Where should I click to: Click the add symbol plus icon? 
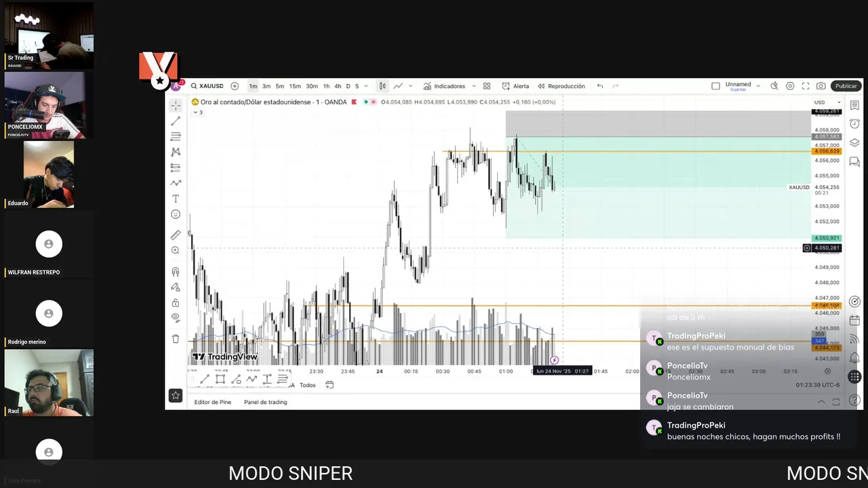(235, 86)
